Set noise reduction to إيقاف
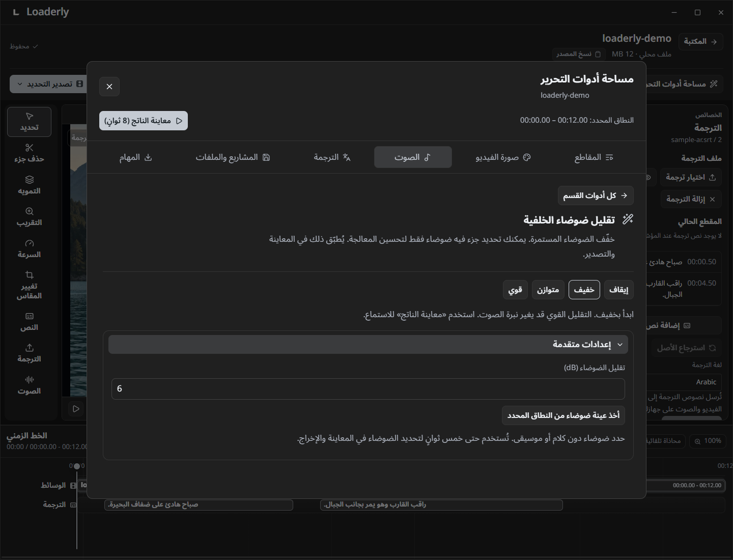 [618, 290]
